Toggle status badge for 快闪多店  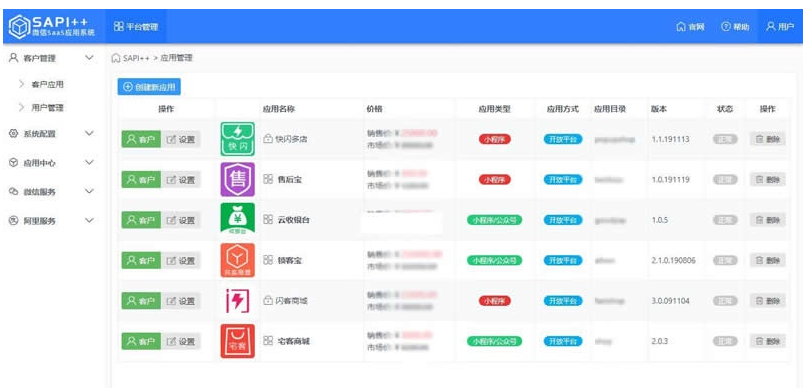pyautogui.click(x=725, y=139)
